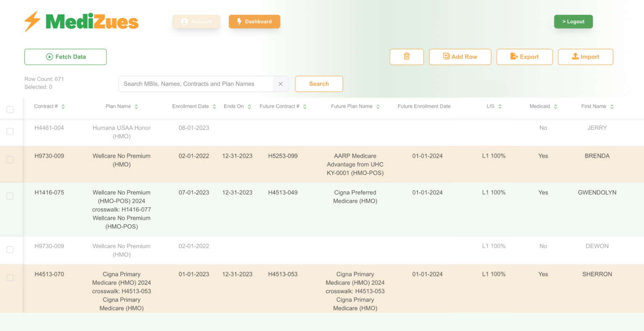Sort by Contract # column arrows
Viewport: 644px width, 331px height.
(x=63, y=107)
